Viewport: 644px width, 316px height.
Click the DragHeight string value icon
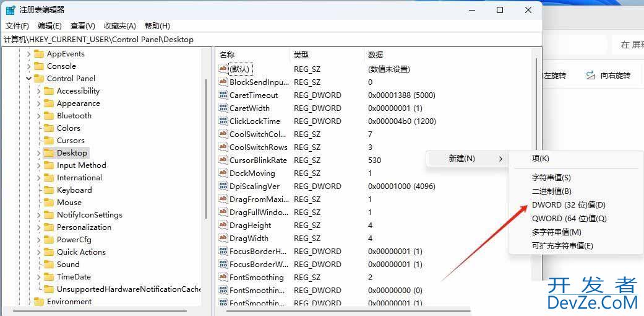223,225
